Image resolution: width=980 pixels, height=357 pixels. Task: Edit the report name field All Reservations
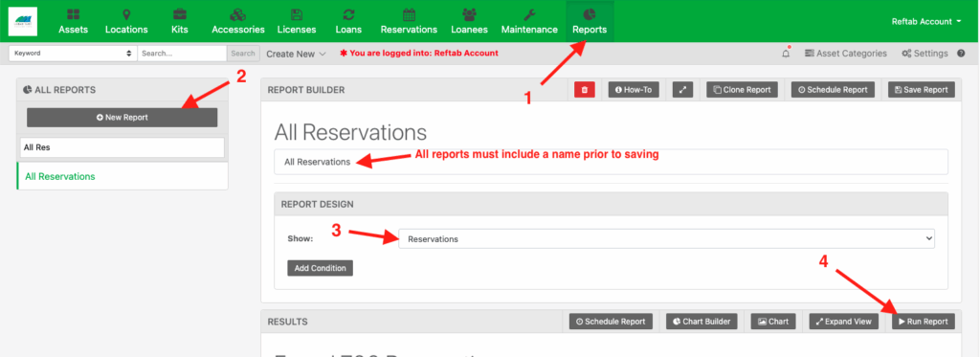coord(612,162)
